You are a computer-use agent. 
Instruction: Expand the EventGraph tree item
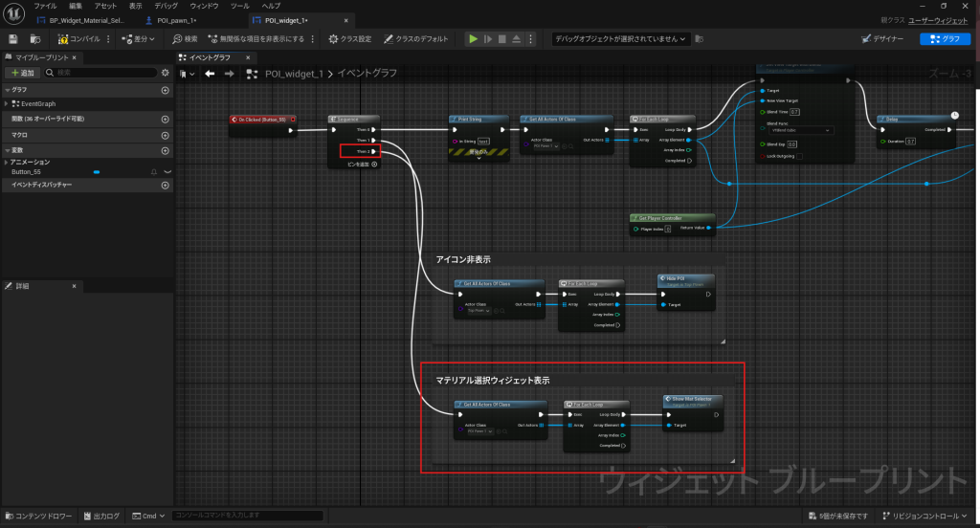pos(6,103)
